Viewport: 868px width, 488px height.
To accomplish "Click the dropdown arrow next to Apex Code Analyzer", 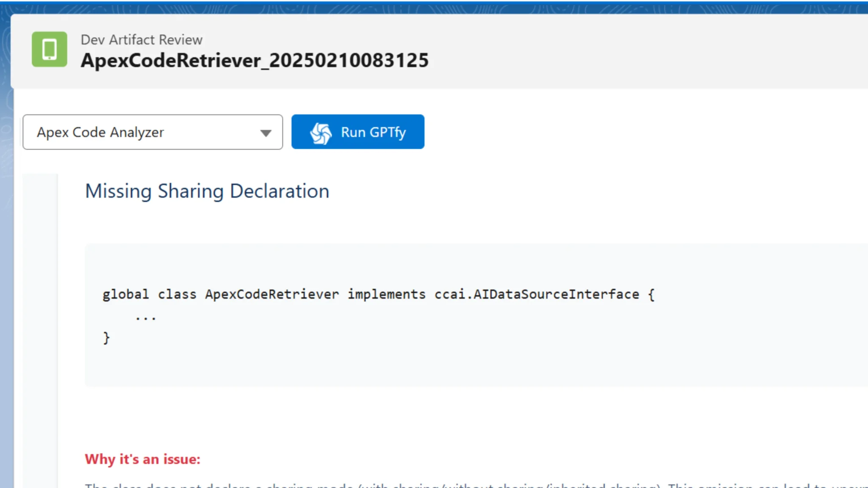I will (x=266, y=133).
